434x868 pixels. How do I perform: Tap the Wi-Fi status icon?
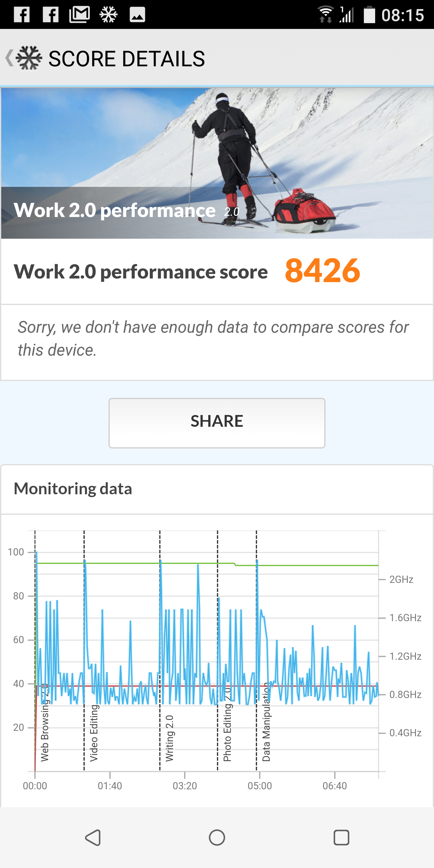325,15
